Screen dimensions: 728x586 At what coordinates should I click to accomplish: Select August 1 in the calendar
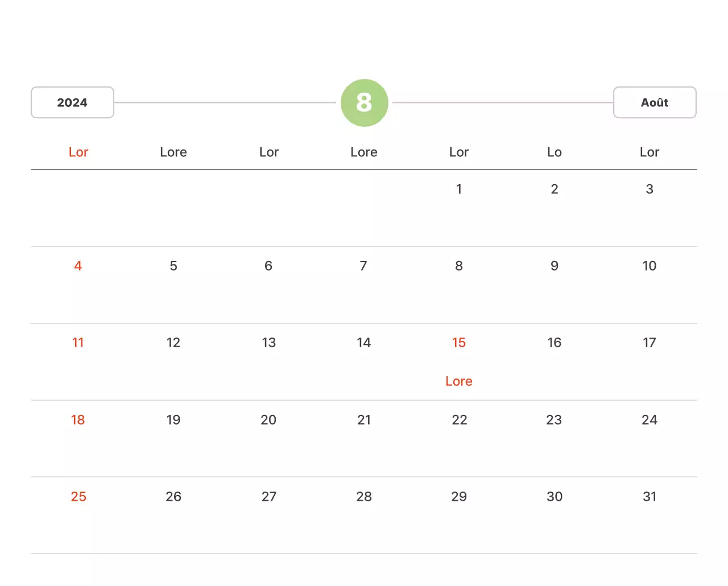click(x=459, y=189)
